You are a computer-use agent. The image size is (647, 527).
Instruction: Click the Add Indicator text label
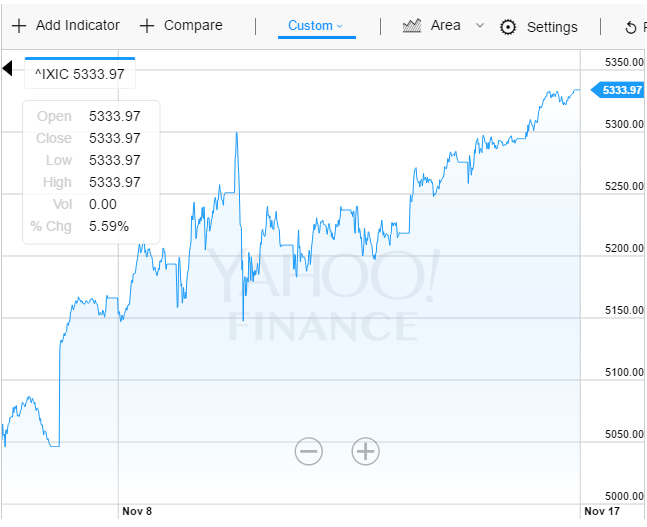(x=77, y=26)
